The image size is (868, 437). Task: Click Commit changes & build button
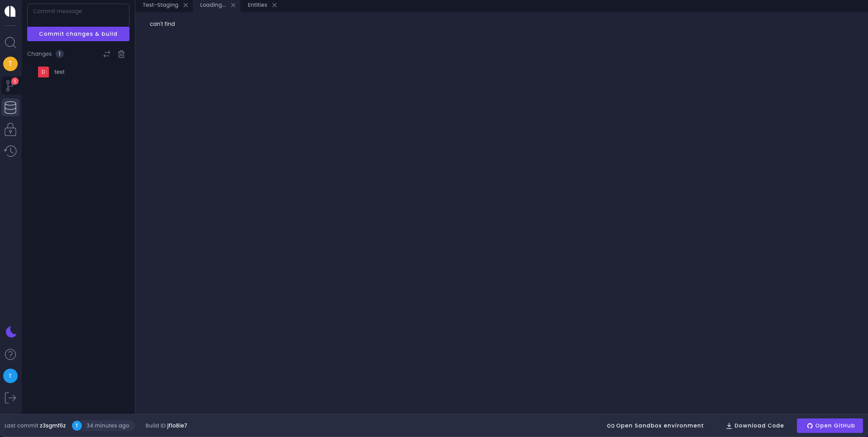pos(78,34)
